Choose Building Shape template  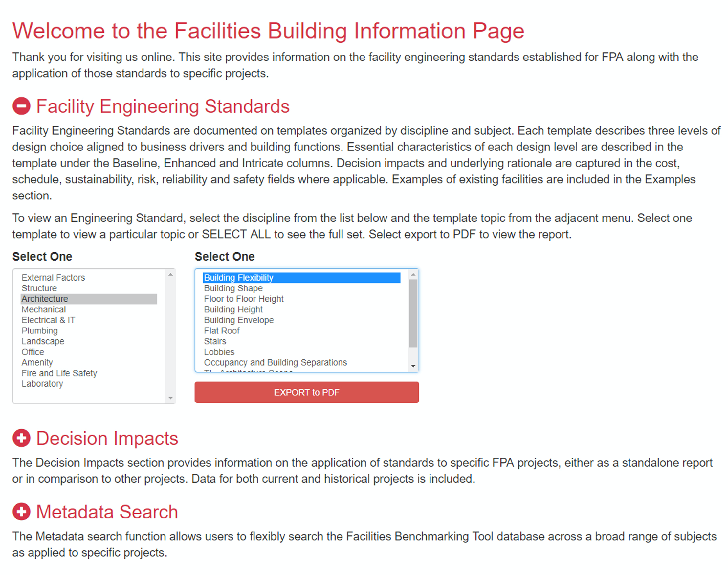coord(233,288)
